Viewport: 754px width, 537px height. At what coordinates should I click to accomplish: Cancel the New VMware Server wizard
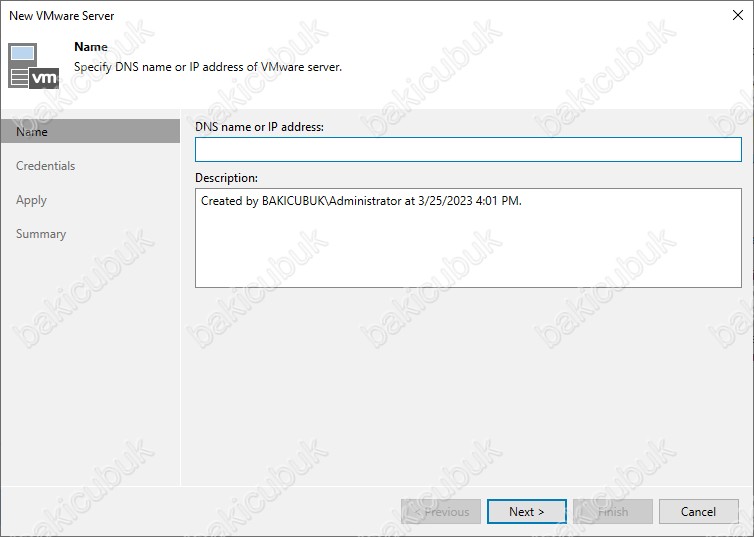coord(698,512)
